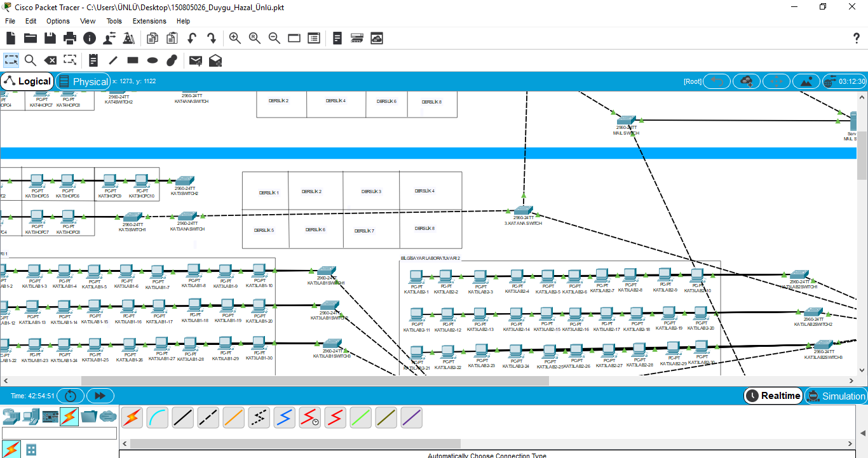Viewport: 868px width, 458px height.
Task: Pick the Inspect magnifier tool
Action: point(31,60)
